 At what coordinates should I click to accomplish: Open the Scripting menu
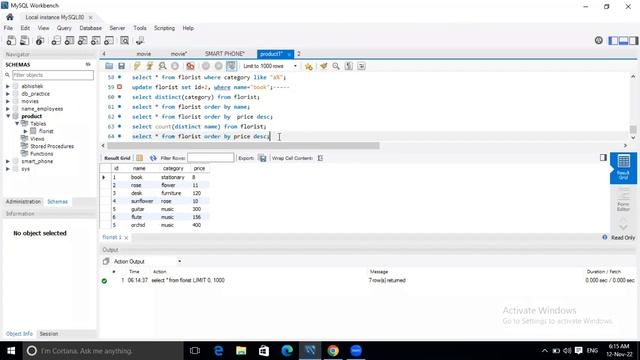tap(164, 28)
